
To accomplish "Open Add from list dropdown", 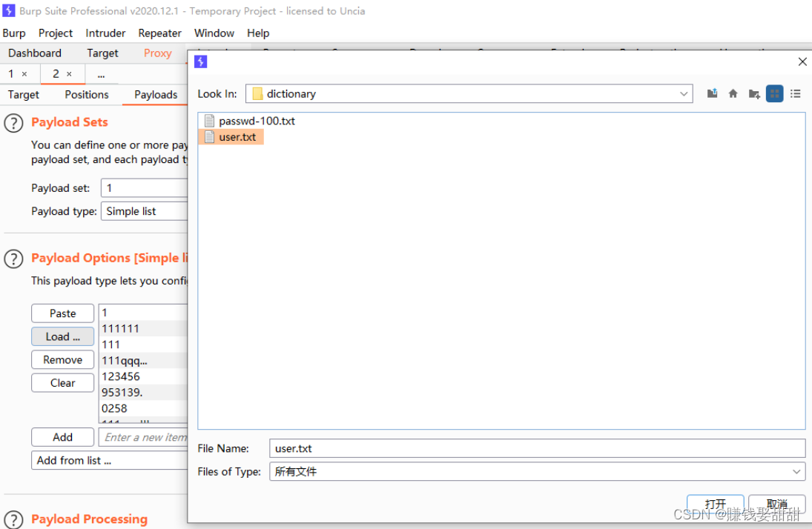I will [x=109, y=460].
